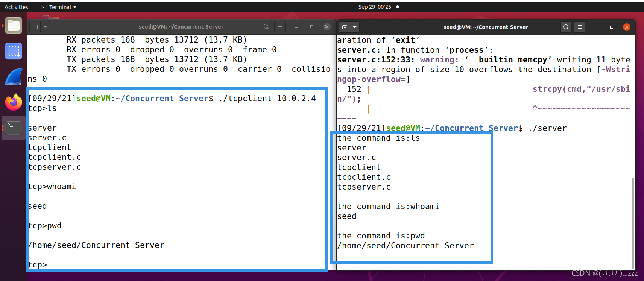
Task: Click 'tcpclient.c' in the left terminal output
Action: 55,157
